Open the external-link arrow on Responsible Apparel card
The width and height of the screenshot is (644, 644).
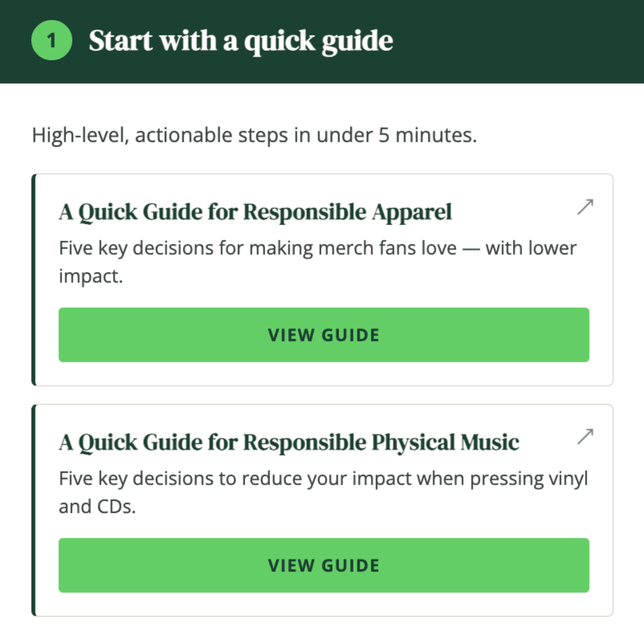tap(585, 207)
